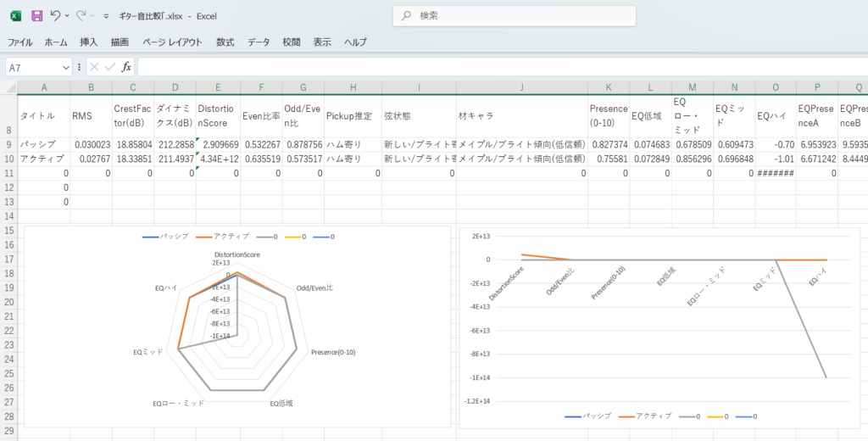The image size is (868, 441).
Task: Open the ファイル menu tab
Action: click(20, 42)
